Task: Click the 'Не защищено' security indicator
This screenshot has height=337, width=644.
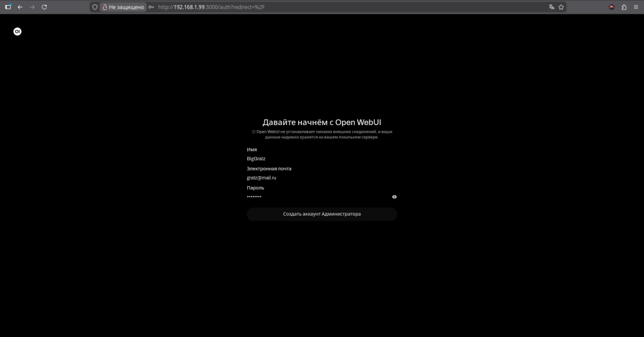Action: click(123, 7)
